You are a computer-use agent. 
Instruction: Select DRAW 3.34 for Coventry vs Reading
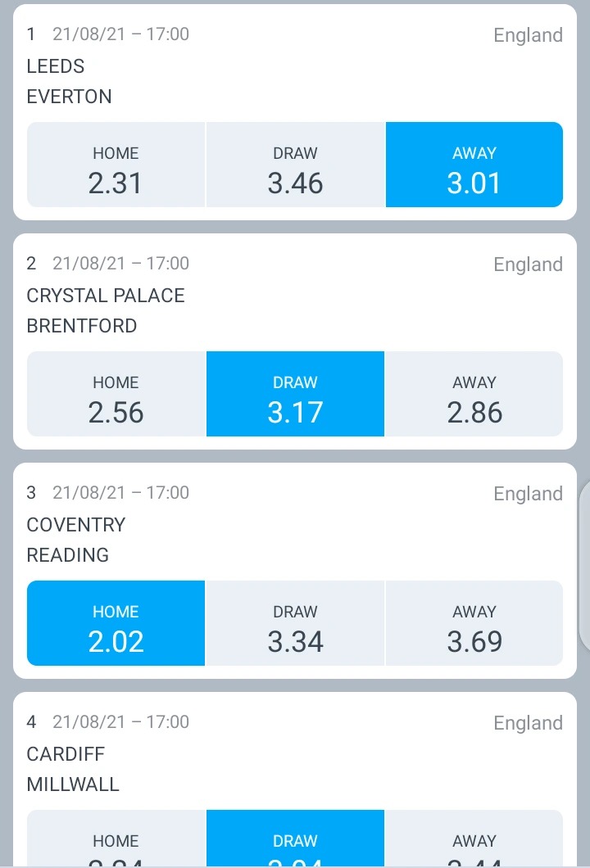coord(295,623)
